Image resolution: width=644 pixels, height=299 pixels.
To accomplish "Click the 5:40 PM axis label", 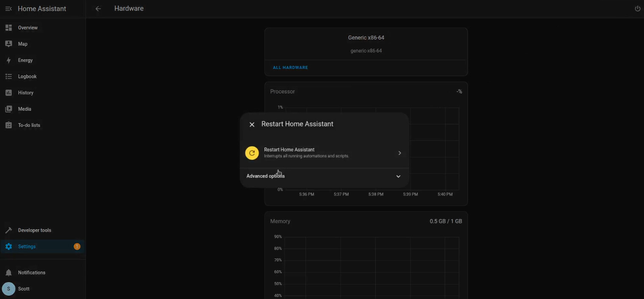I will click(445, 195).
